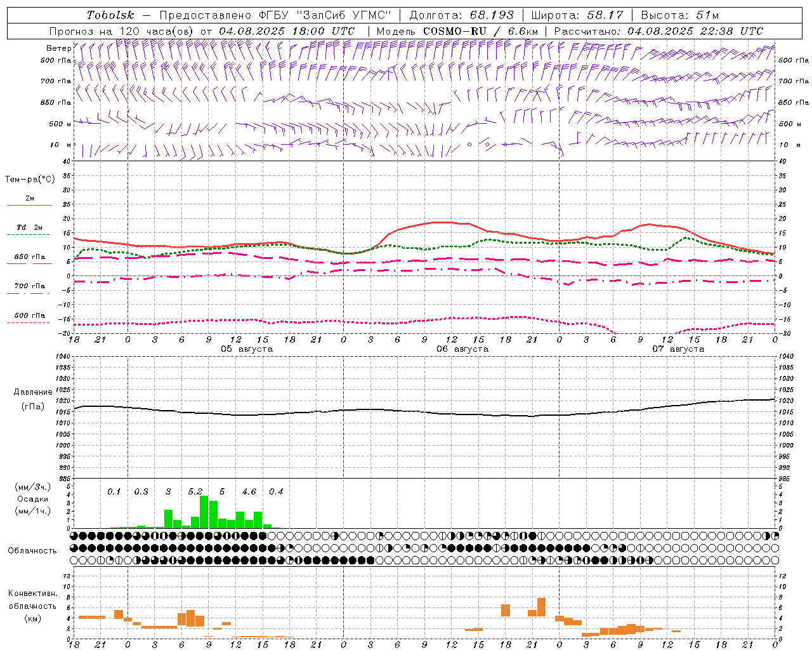Click the tallest green precipitation bar

(x=204, y=512)
